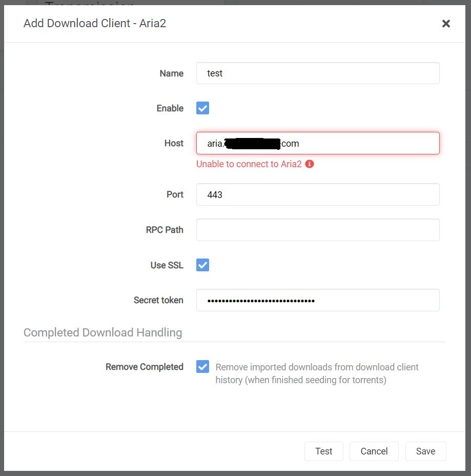Click the Transmission label behind the modal
This screenshot has height=476, width=471.
pos(90,4)
